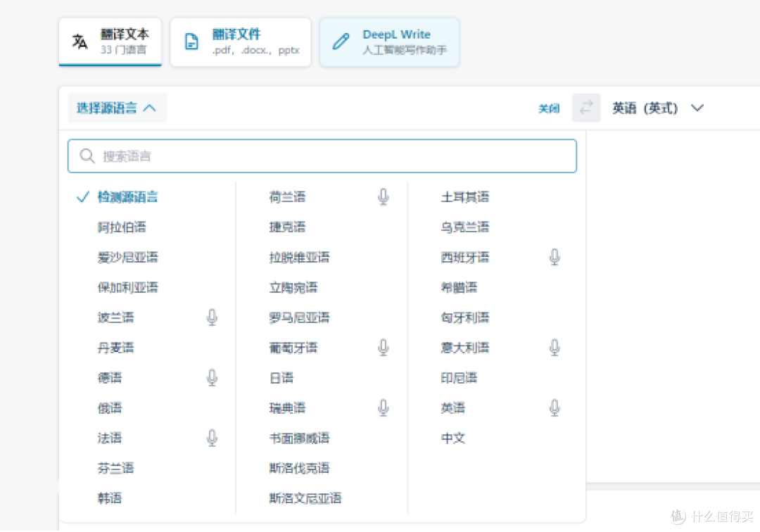The image size is (760, 532).
Task: Select 瑞典语 language
Action: 287,408
